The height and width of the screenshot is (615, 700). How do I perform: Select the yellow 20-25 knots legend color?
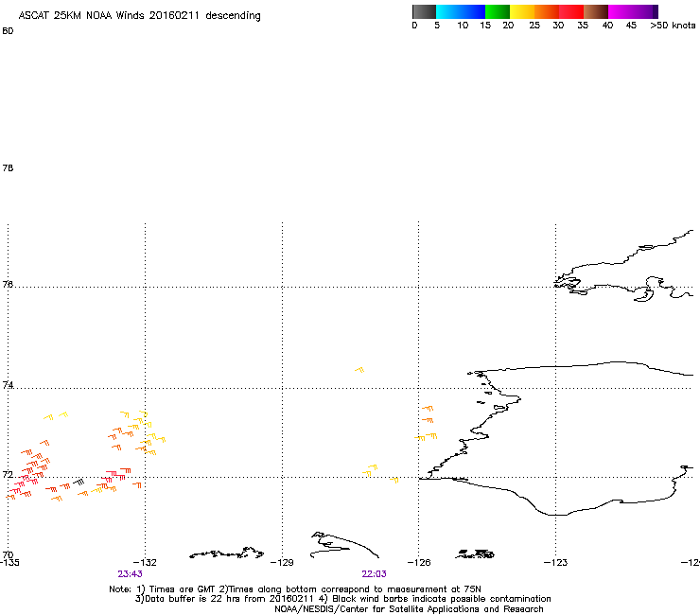tap(522, 11)
